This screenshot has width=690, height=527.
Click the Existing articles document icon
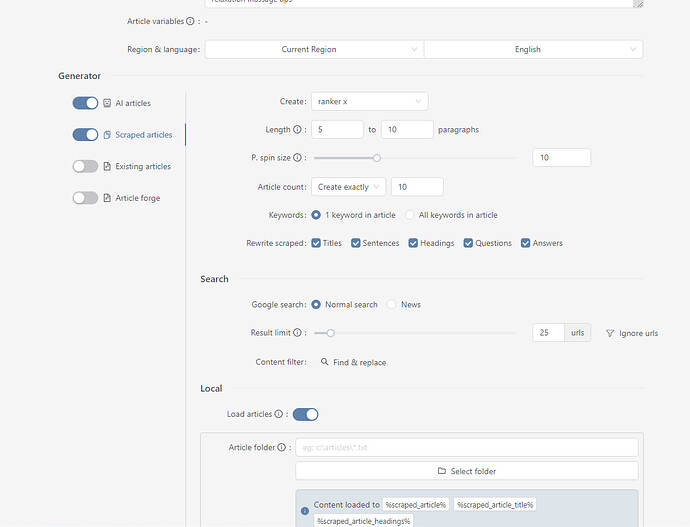point(107,166)
